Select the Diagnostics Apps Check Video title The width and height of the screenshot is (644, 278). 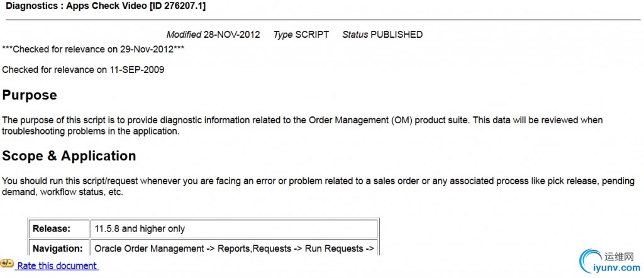(x=106, y=6)
